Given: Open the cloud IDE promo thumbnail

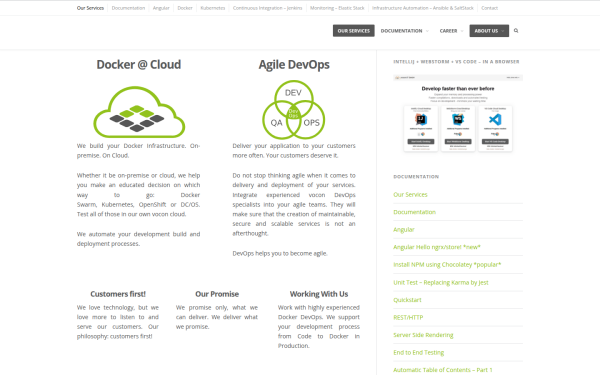Looking at the screenshot, I should [458, 114].
